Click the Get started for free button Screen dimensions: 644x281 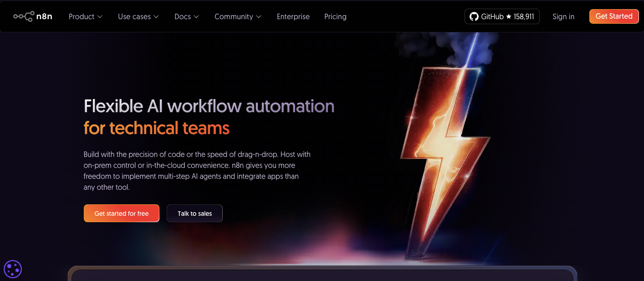[x=121, y=213]
